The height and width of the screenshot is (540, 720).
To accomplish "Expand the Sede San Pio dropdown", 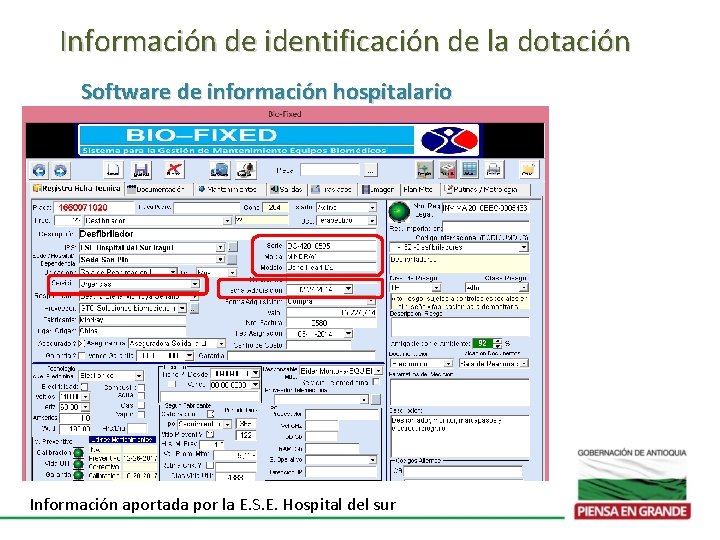I will tap(220, 259).
